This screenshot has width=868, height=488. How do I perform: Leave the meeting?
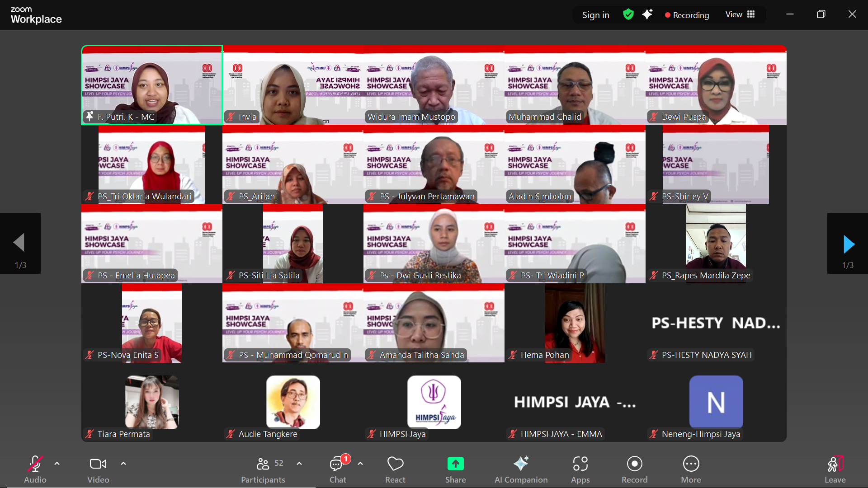click(x=835, y=469)
